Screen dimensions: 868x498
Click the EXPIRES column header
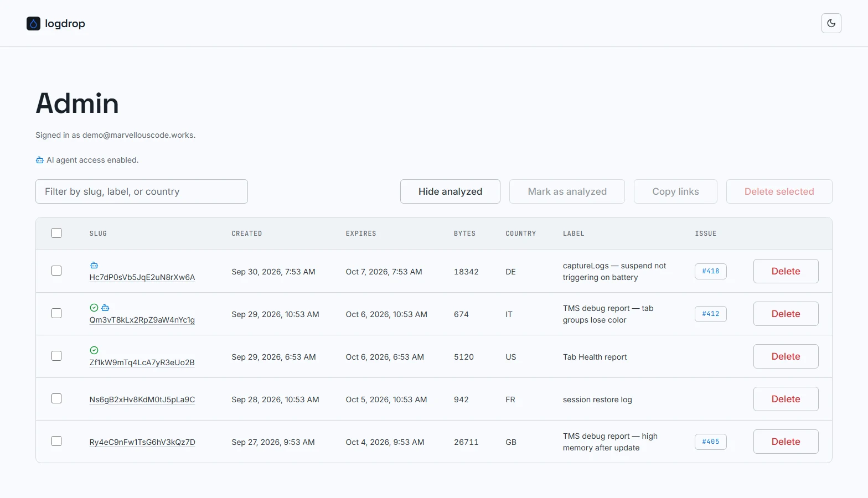click(x=361, y=234)
